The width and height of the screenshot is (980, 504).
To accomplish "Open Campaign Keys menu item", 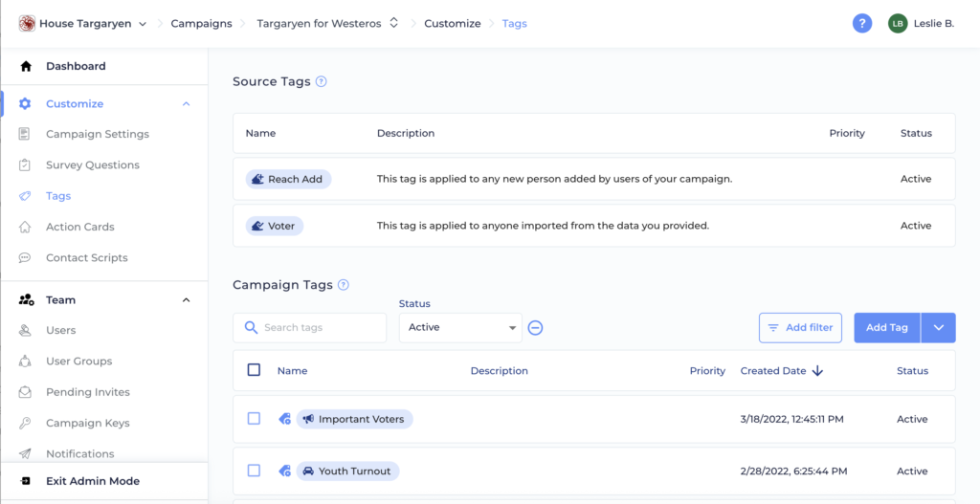I will click(88, 423).
